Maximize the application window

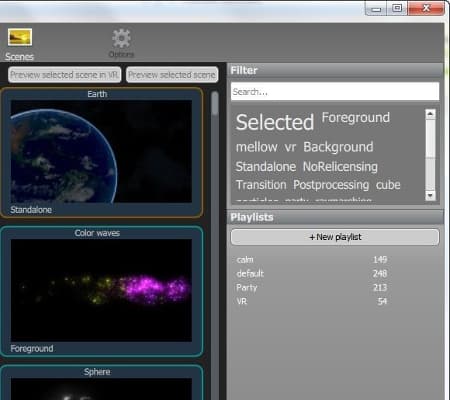click(397, 9)
